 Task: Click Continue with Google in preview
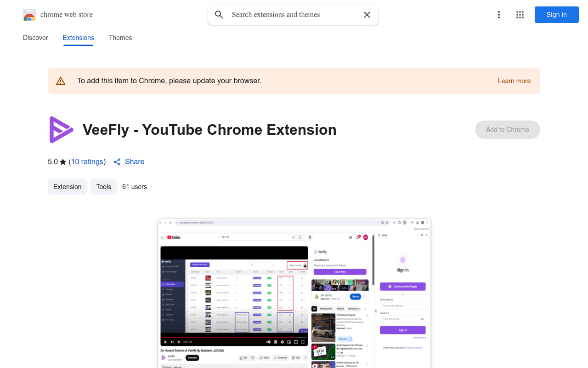pos(403,287)
